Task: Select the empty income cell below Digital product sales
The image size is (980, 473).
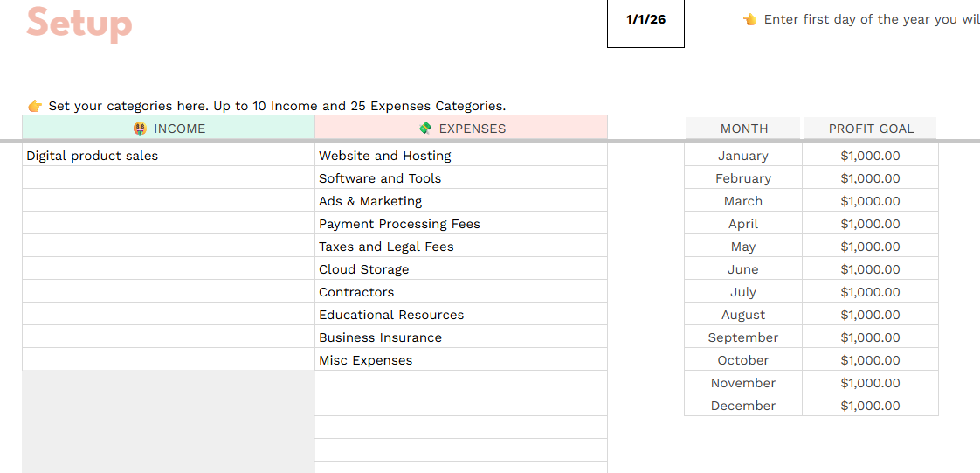Action: (169, 177)
